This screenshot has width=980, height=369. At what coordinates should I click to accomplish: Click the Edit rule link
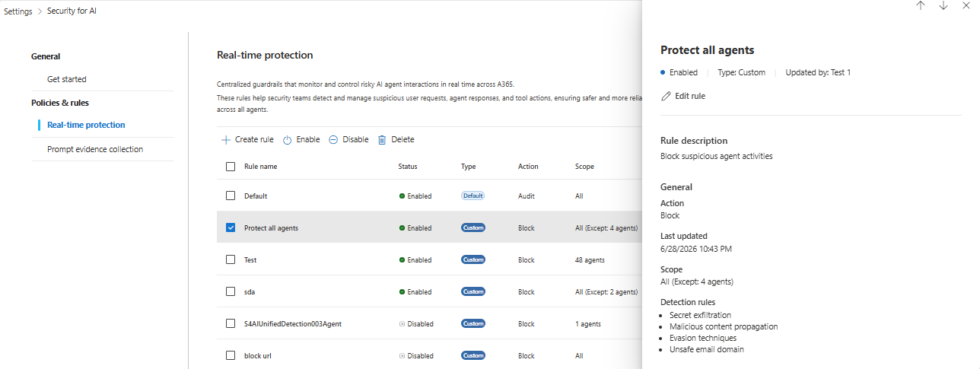(x=683, y=96)
